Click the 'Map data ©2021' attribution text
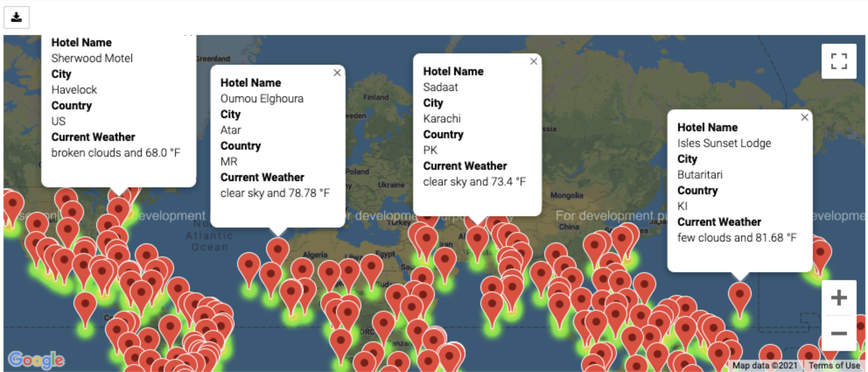 [765, 365]
